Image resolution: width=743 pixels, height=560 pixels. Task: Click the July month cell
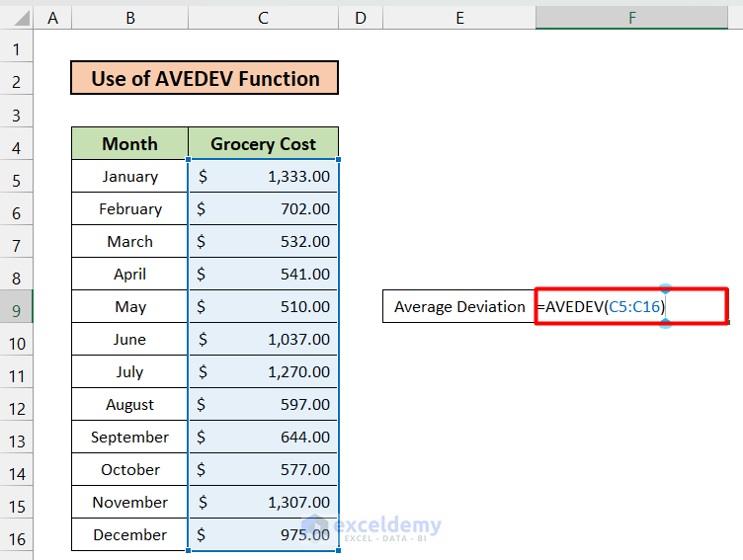(x=129, y=372)
